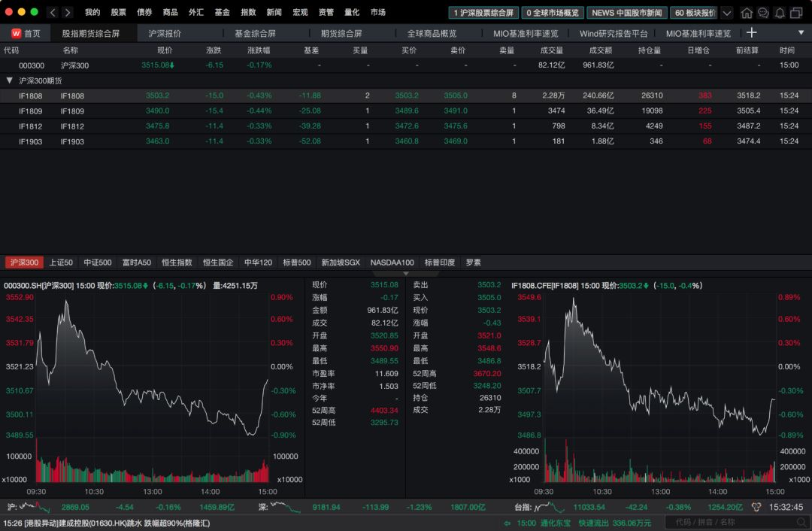The height and width of the screenshot is (531, 812).
Task: Click the search magnifier in bottom search box
Action: (x=801, y=520)
